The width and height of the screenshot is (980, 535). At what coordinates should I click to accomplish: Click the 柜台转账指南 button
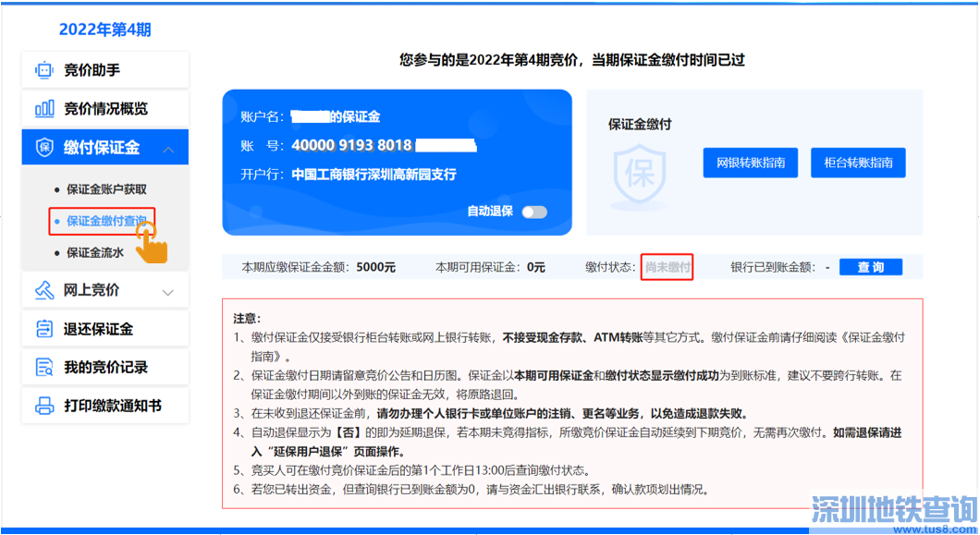[x=858, y=164]
